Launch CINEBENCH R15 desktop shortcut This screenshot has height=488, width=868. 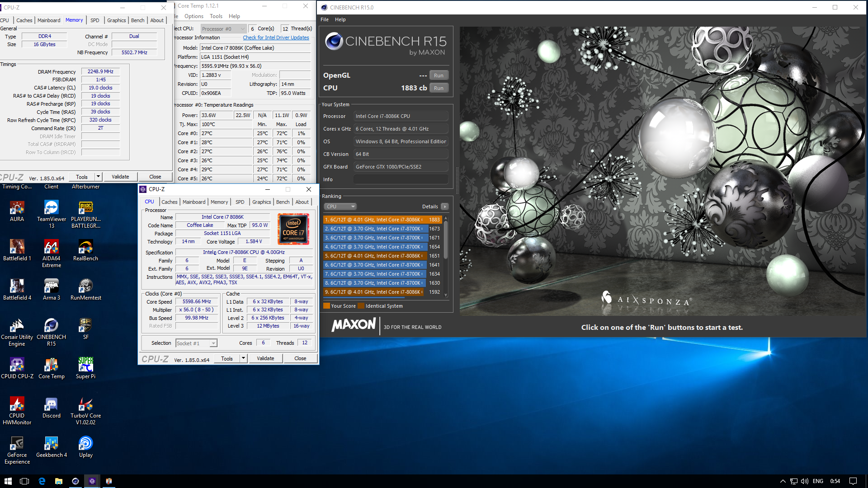52,333
